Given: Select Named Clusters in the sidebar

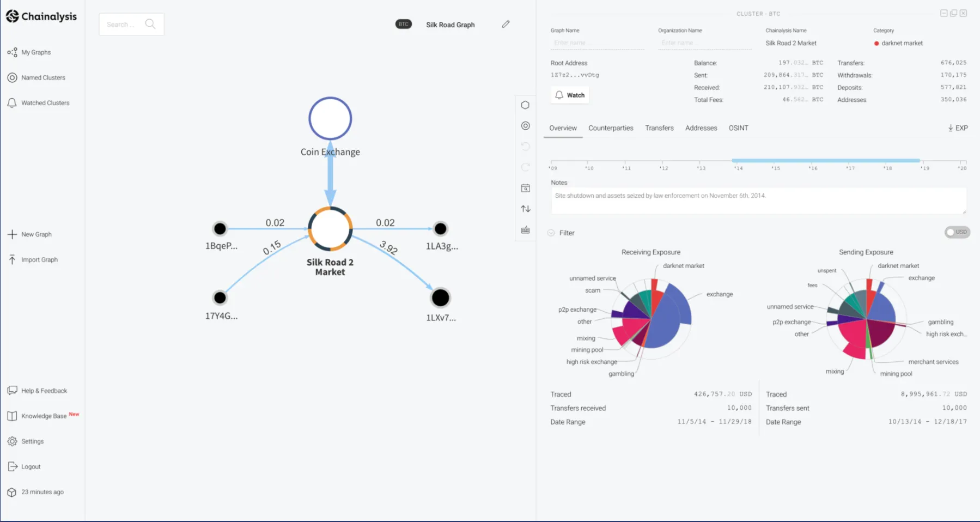Looking at the screenshot, I should (x=43, y=77).
